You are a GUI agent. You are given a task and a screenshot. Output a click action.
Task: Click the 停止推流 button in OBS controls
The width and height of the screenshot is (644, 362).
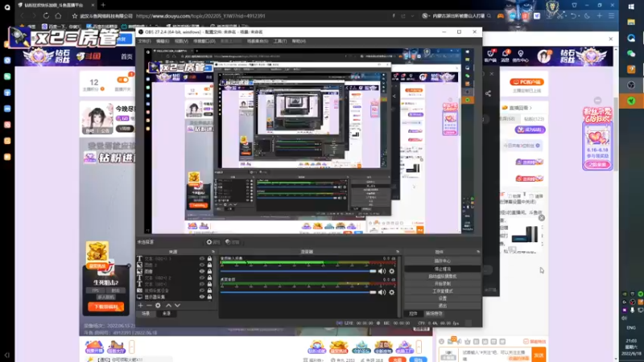tap(442, 269)
